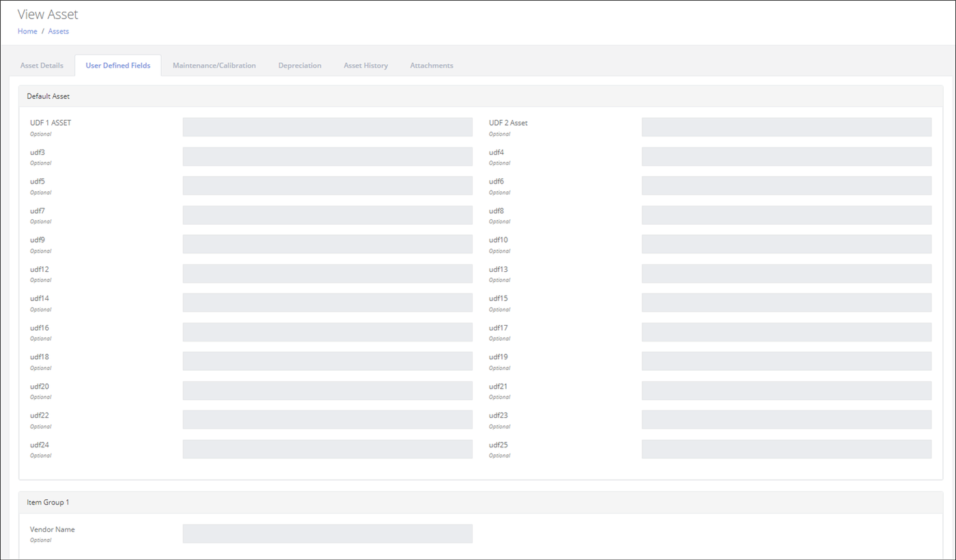956x560 pixels.
Task: Click into the udf24 text field
Action: click(x=328, y=449)
